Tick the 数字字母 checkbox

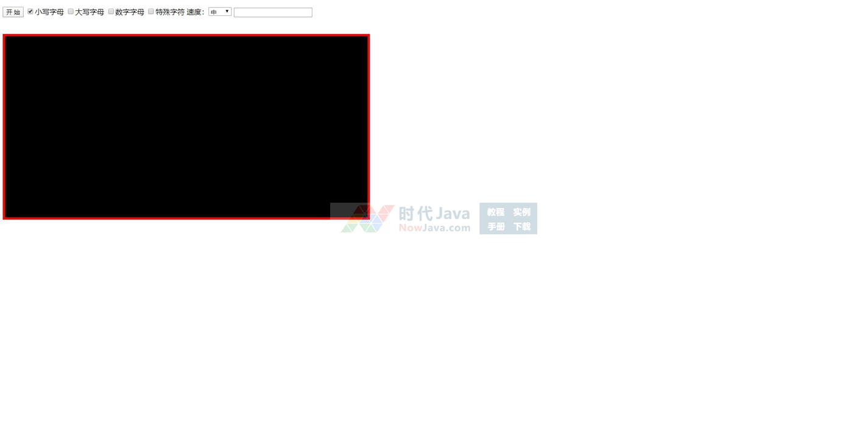(x=111, y=12)
